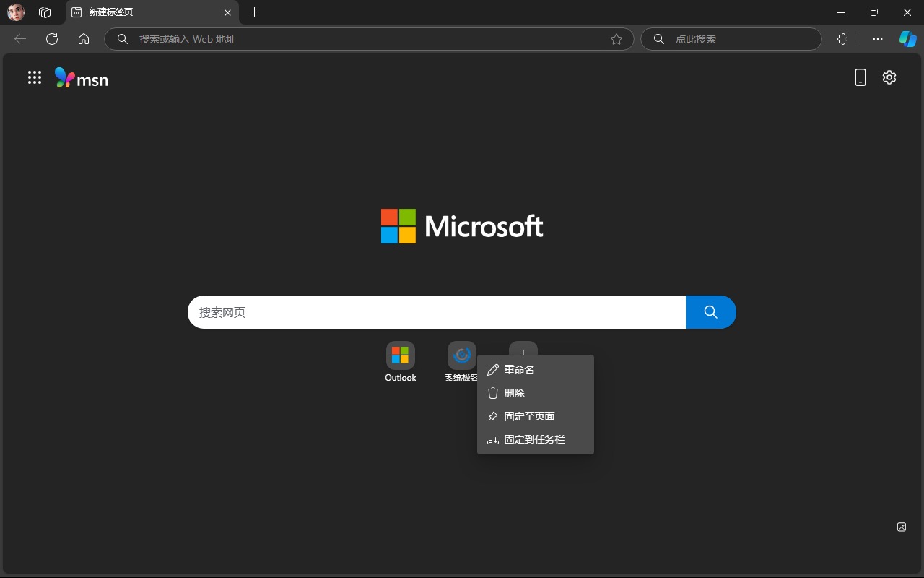Add this page to favorites star
The height and width of the screenshot is (578, 924).
tap(616, 39)
